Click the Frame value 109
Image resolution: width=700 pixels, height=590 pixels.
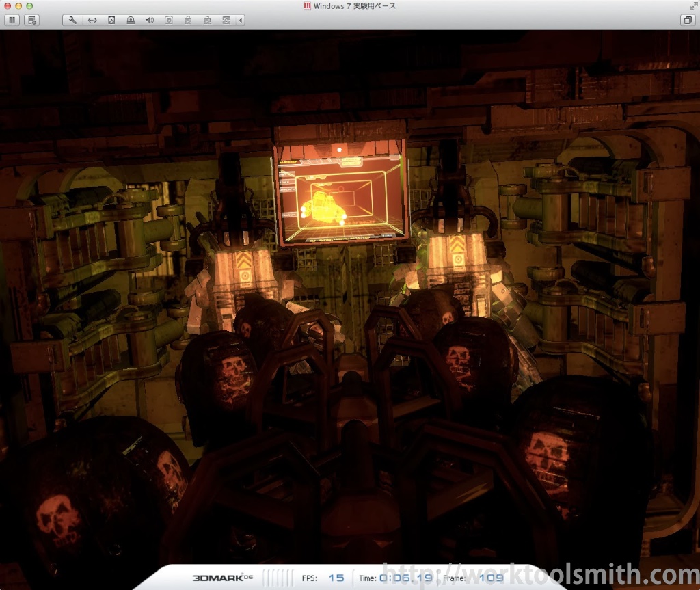[491, 578]
